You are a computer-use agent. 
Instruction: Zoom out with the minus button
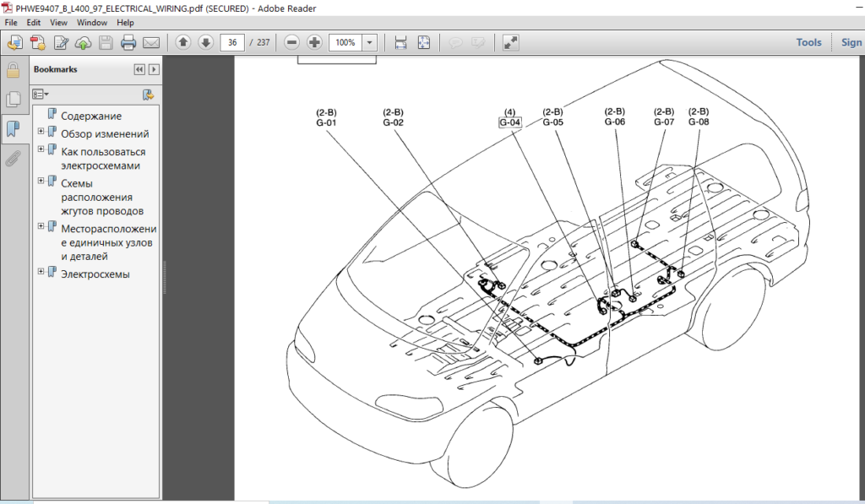(291, 42)
